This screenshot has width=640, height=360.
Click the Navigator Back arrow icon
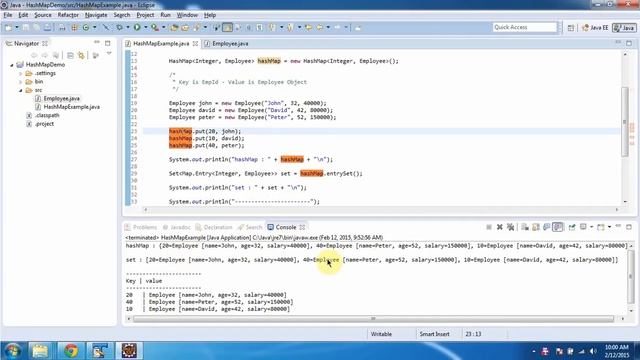34,55
